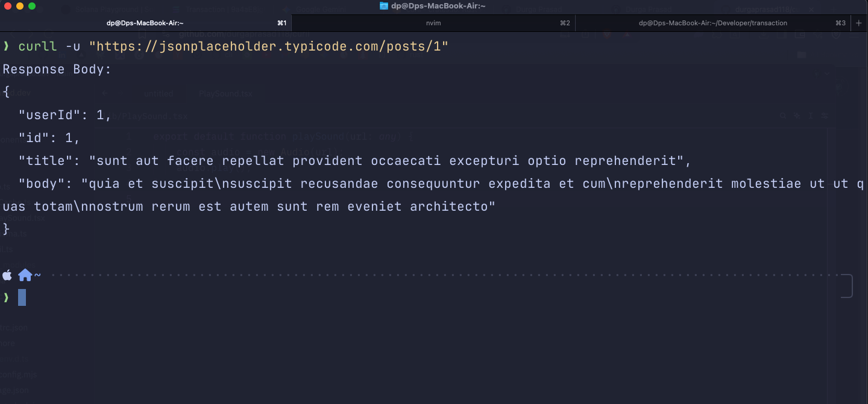Open a new terminal tab with plus button

pyautogui.click(x=859, y=23)
